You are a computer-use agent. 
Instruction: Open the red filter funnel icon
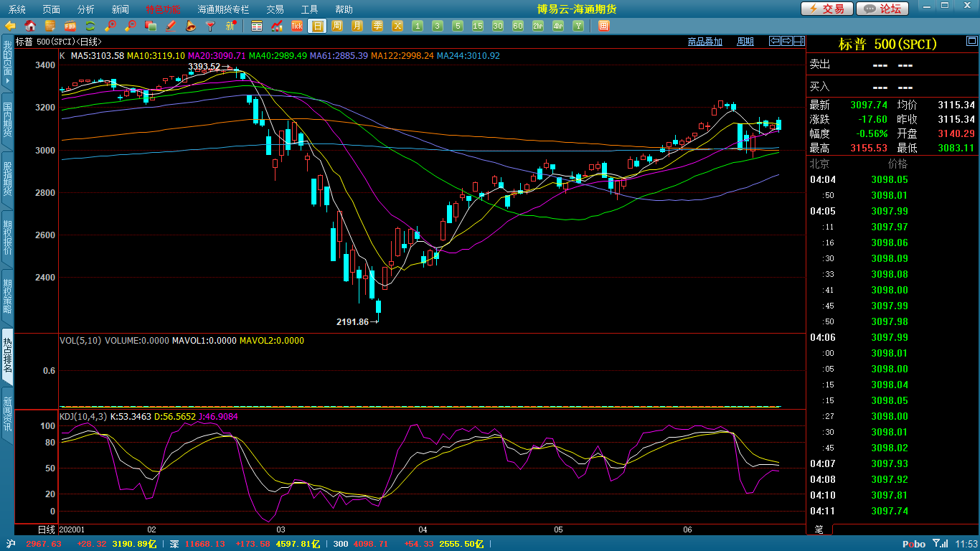(210, 26)
